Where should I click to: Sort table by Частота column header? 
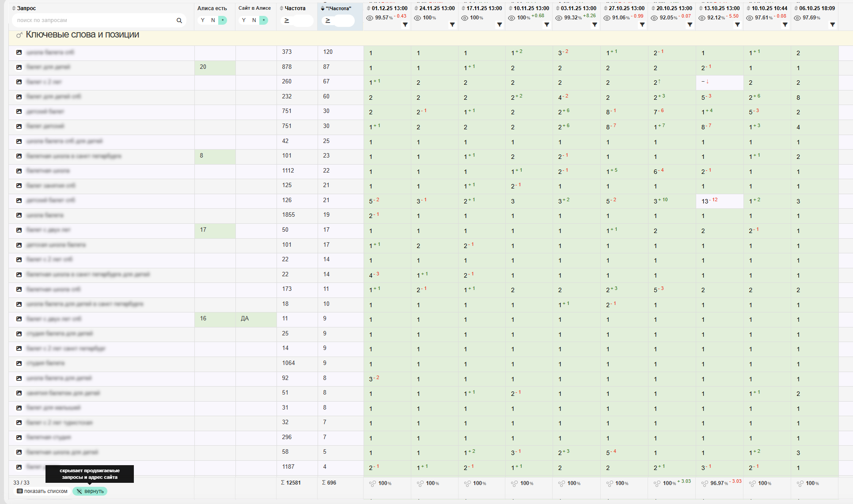point(295,8)
